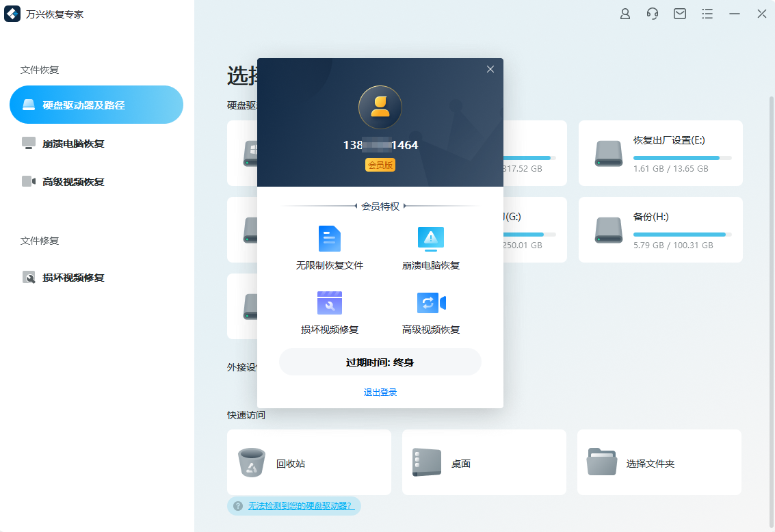Click the 会员特权 heading in dialog
The width and height of the screenshot is (775, 532).
380,206
